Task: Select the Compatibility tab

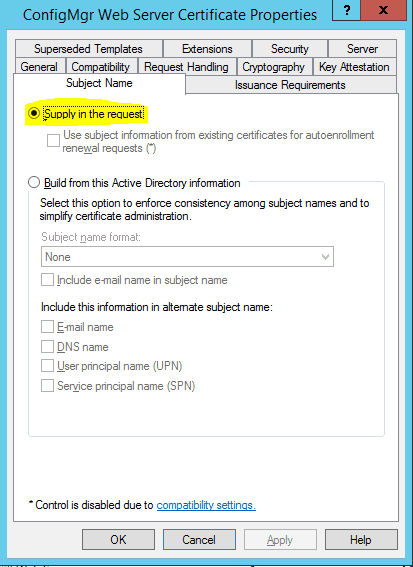Action: click(101, 67)
